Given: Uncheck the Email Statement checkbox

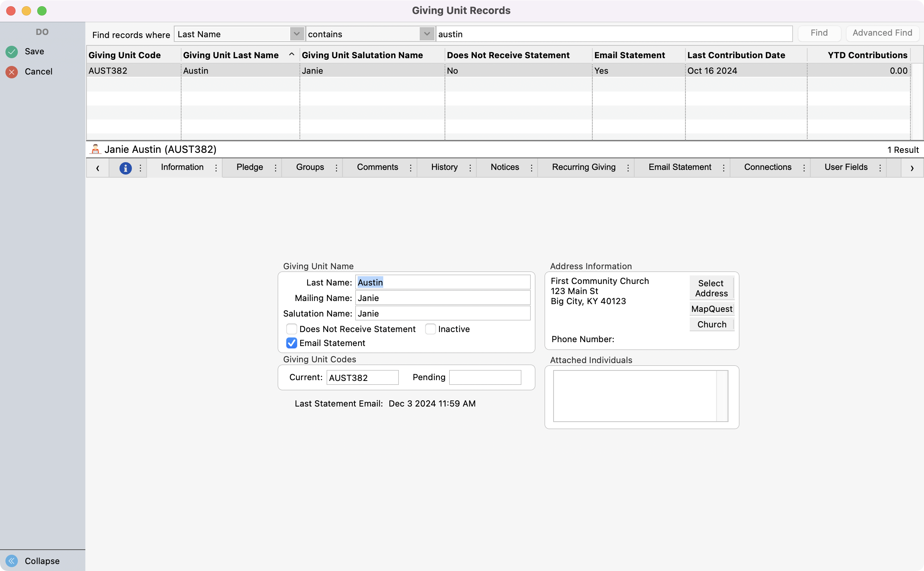Looking at the screenshot, I should [291, 343].
